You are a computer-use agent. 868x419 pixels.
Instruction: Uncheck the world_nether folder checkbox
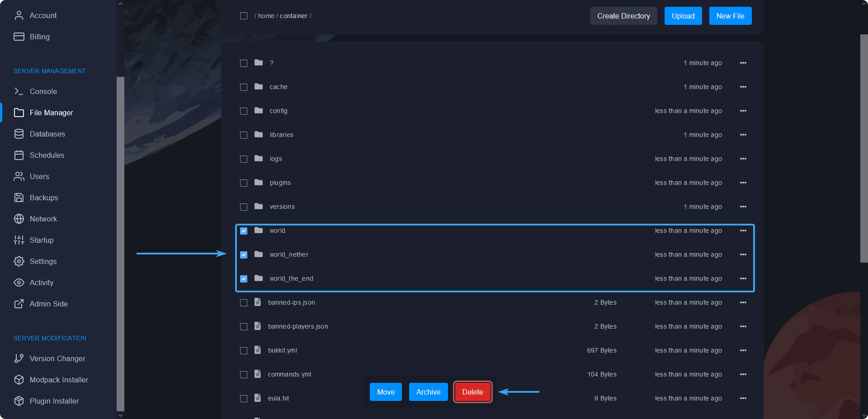tap(244, 255)
